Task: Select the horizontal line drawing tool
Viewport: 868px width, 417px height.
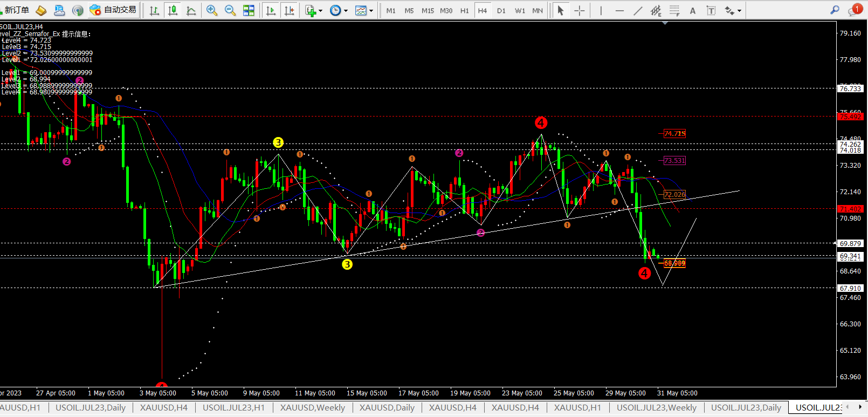Action: [x=619, y=10]
